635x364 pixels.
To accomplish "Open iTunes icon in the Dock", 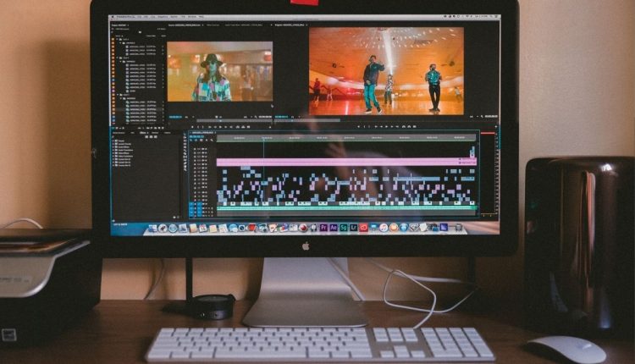I will coord(383,228).
